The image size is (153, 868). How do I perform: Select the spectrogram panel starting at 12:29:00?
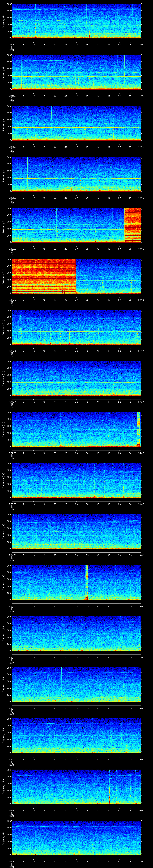[76, 787]
